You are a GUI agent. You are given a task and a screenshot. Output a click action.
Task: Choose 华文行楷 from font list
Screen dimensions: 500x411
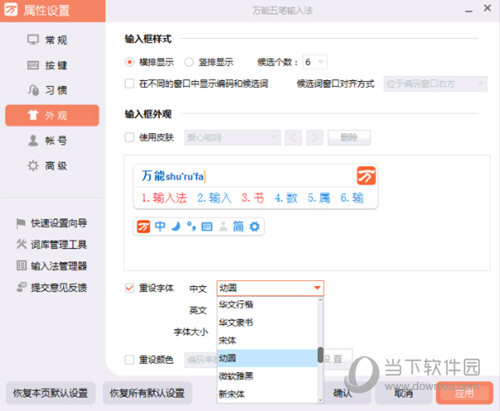(268, 304)
